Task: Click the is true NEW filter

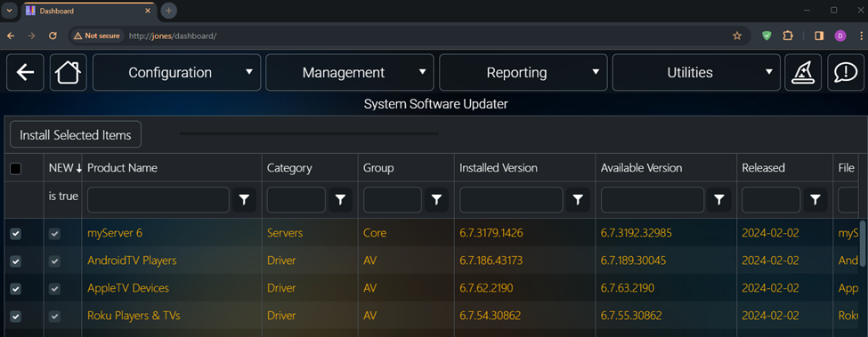Action: tap(63, 197)
